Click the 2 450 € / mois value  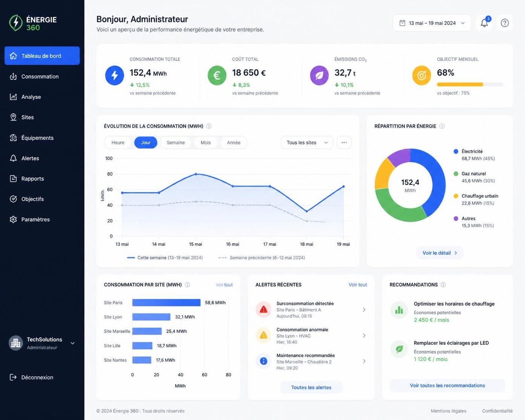pyautogui.click(x=431, y=320)
